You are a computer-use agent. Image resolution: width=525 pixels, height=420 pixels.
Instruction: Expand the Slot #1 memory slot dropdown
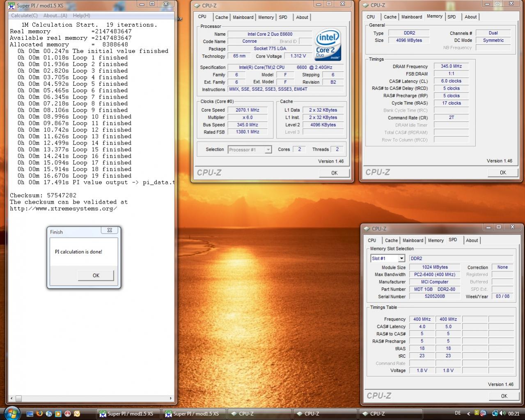pos(401,258)
